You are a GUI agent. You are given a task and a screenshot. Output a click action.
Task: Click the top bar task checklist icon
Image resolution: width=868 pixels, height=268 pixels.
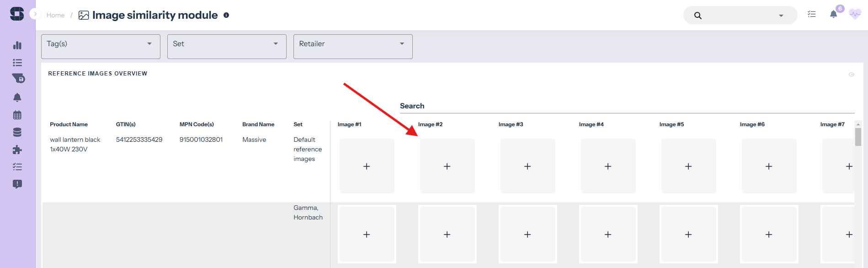(x=811, y=15)
